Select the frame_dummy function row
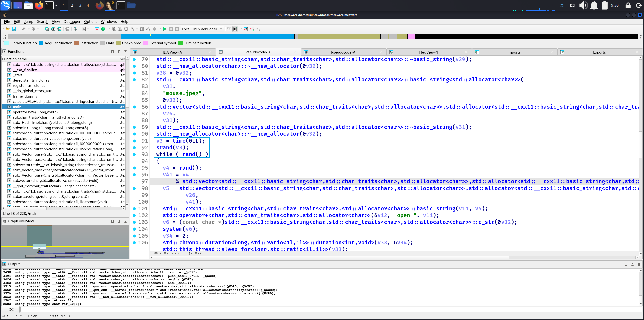The height and width of the screenshot is (320, 644). click(63, 96)
